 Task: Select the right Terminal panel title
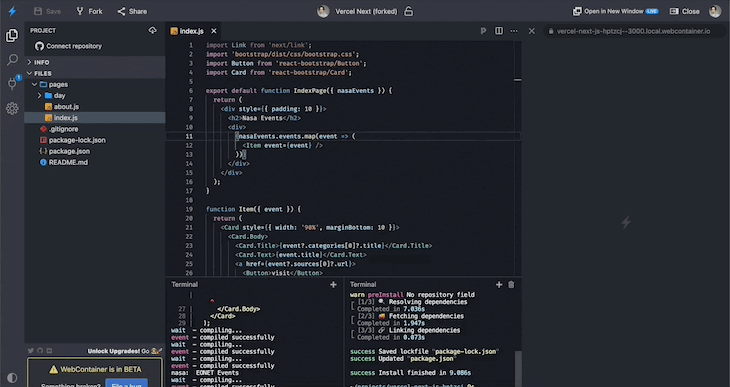[363, 285]
